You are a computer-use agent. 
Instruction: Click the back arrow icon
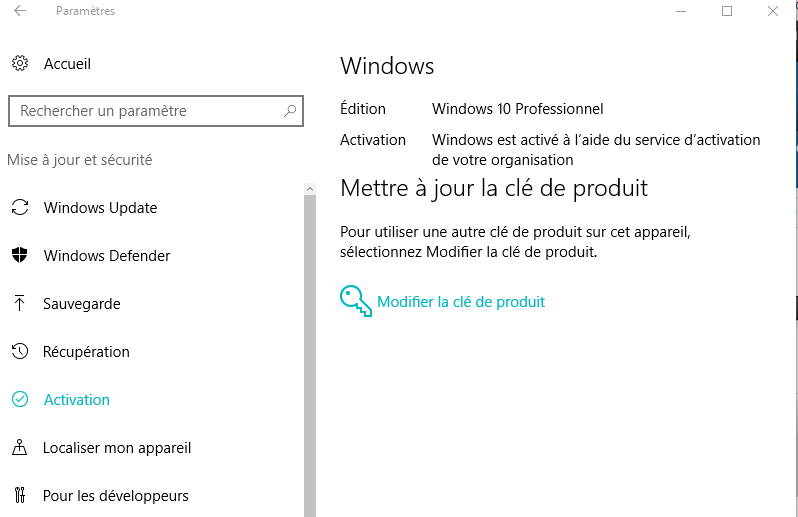pos(20,11)
